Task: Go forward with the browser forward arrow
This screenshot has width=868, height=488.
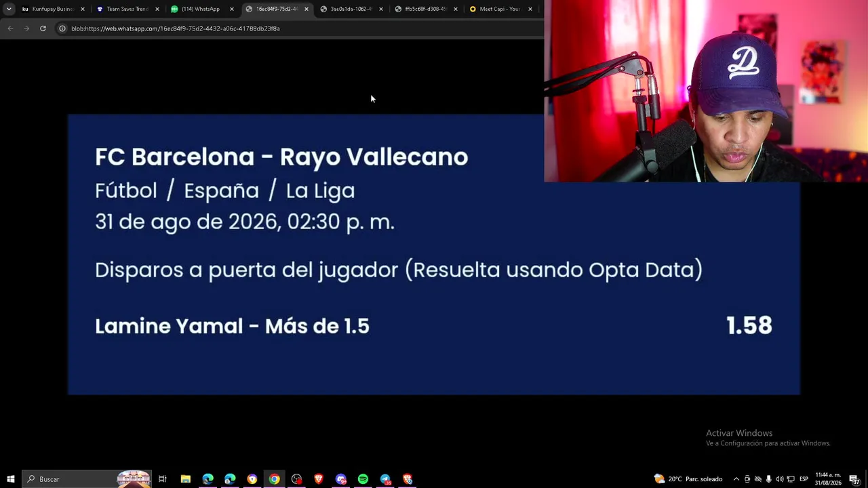Action: (26, 28)
